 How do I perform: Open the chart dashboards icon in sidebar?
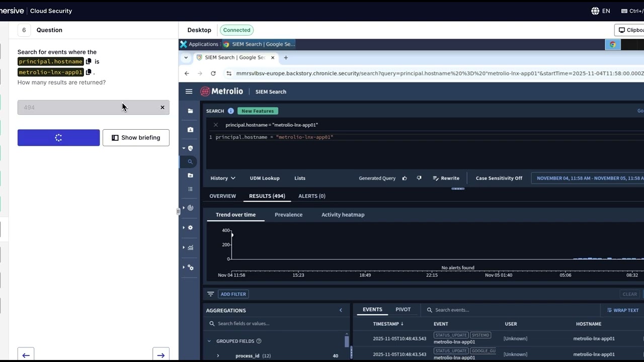coord(190,247)
